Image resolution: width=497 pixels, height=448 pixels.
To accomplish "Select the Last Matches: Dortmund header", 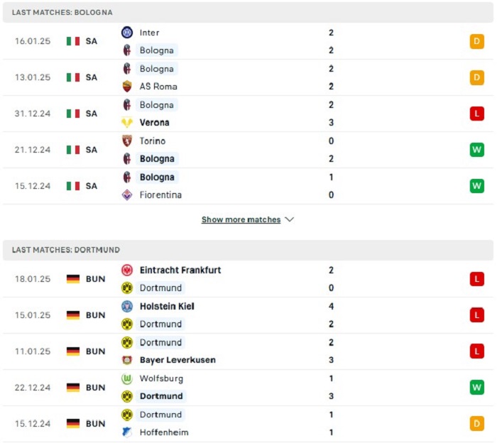I will (x=248, y=250).
